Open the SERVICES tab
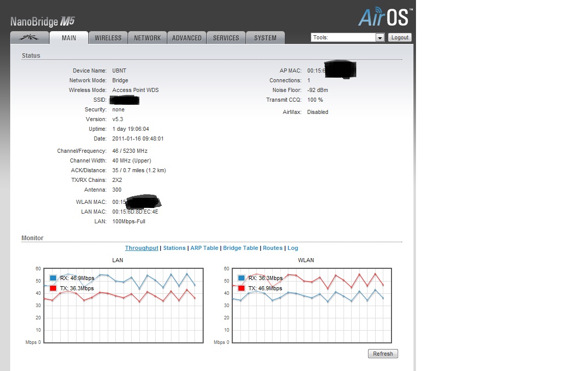This screenshot has height=371, width=588. point(226,37)
